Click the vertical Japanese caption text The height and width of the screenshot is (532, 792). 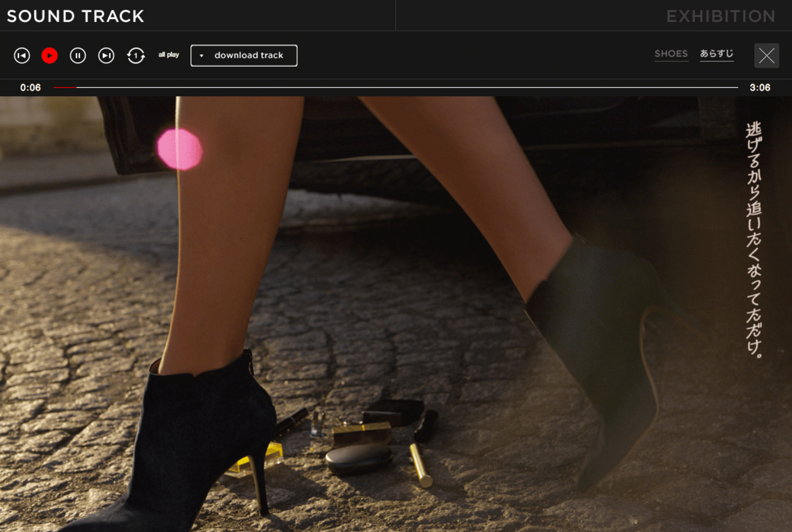pos(754,240)
